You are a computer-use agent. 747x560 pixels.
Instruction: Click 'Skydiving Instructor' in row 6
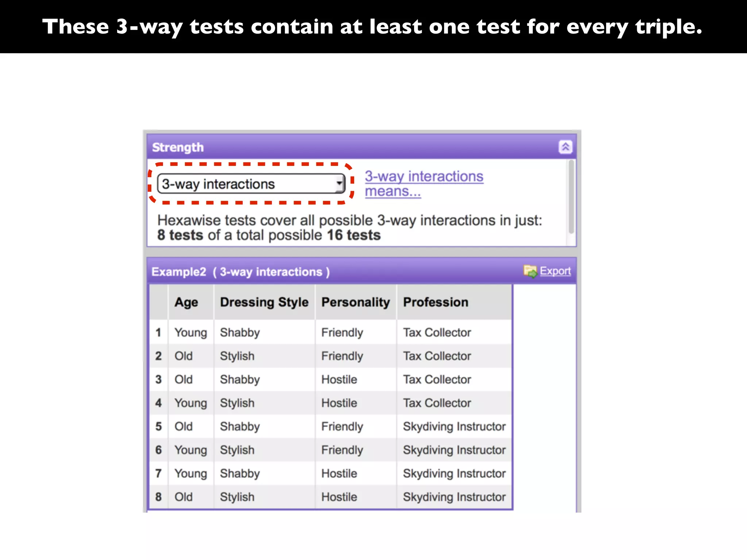pos(454,450)
